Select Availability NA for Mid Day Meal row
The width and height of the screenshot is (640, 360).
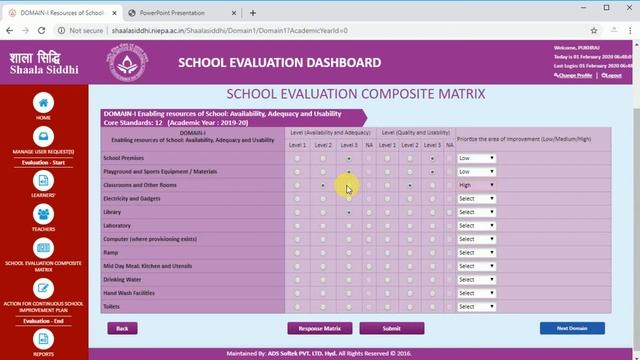(369, 266)
